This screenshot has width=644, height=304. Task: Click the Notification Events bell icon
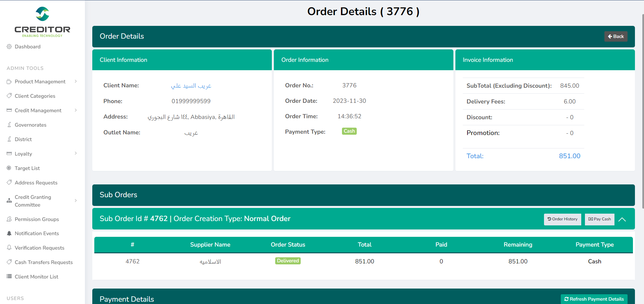click(x=9, y=233)
